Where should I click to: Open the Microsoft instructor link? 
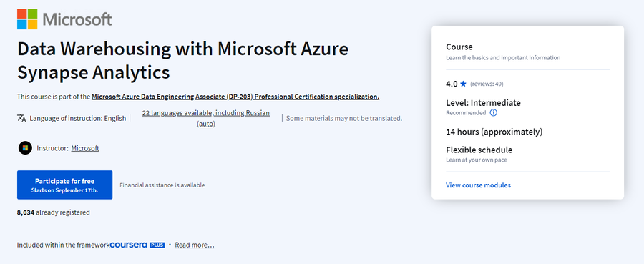[x=85, y=148]
